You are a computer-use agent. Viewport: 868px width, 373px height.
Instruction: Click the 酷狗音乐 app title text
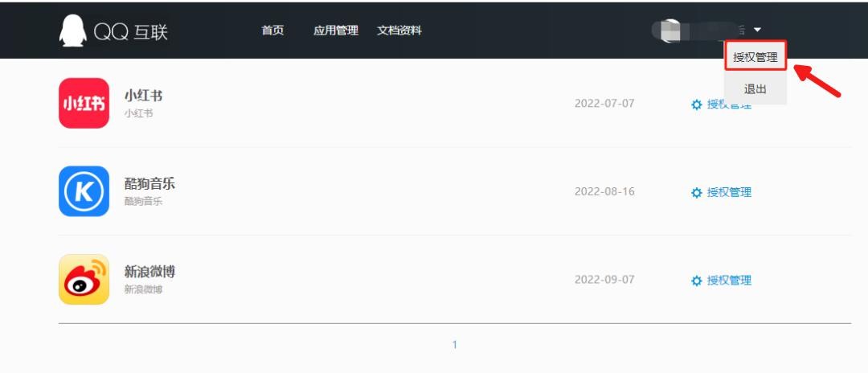tap(149, 183)
